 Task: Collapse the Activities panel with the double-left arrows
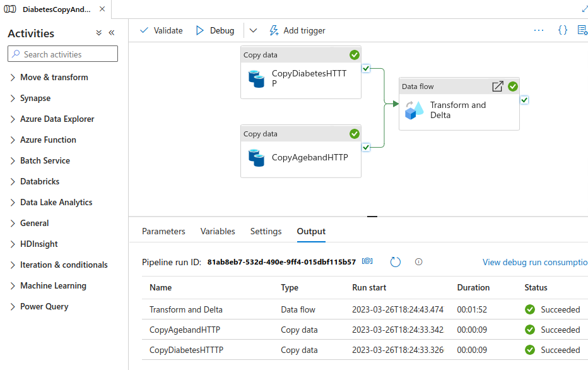112,33
